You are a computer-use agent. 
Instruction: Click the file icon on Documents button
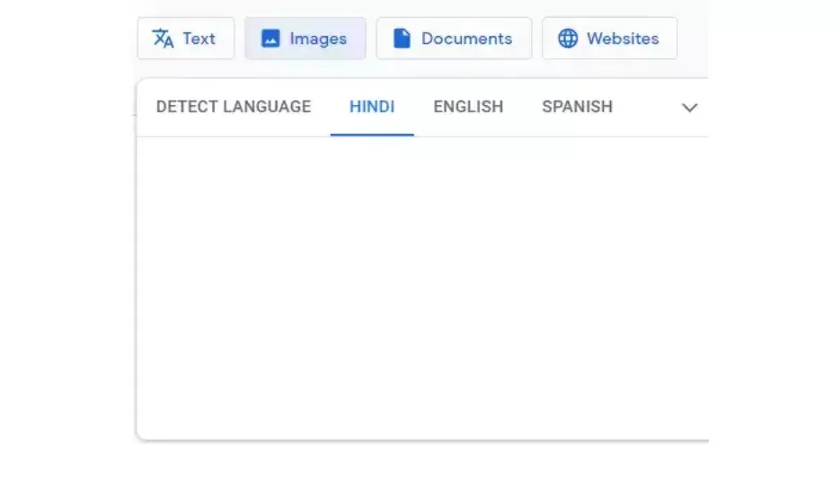click(402, 39)
